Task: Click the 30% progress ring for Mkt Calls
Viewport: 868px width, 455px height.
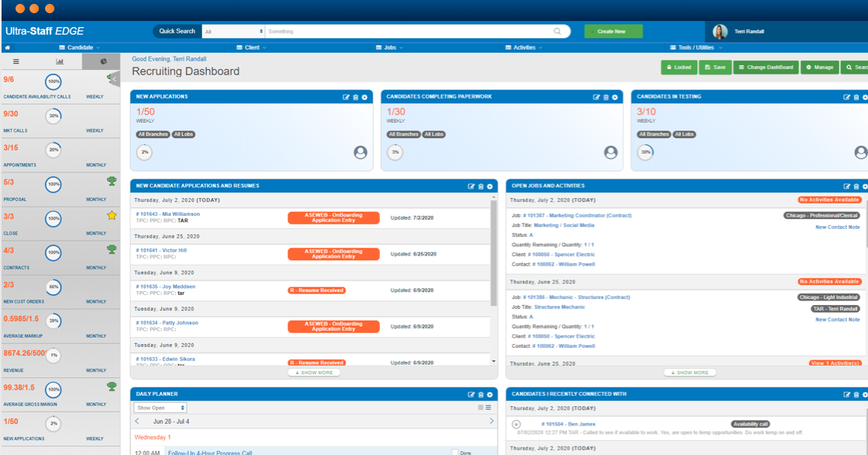Action: 53,116
